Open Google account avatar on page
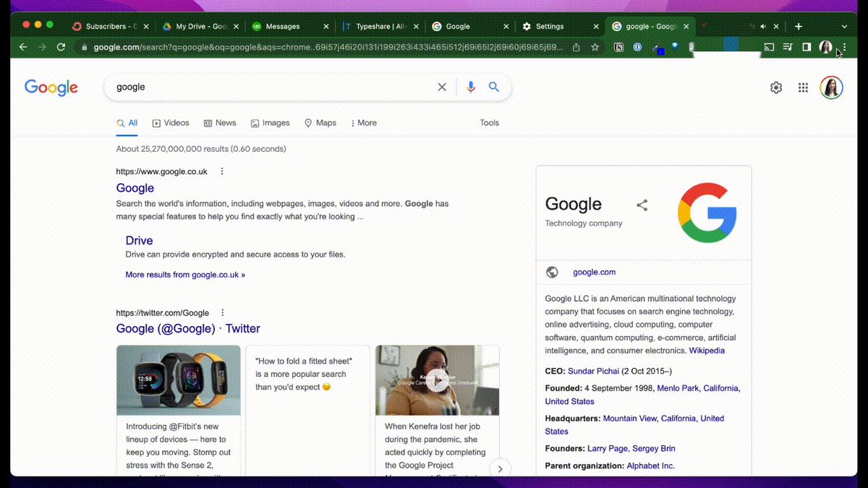The image size is (868, 488). [x=831, y=87]
